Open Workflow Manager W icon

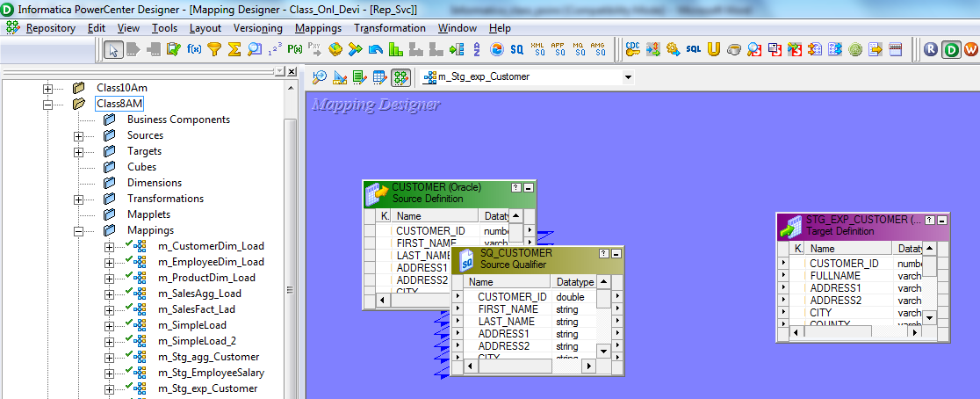[x=971, y=49]
